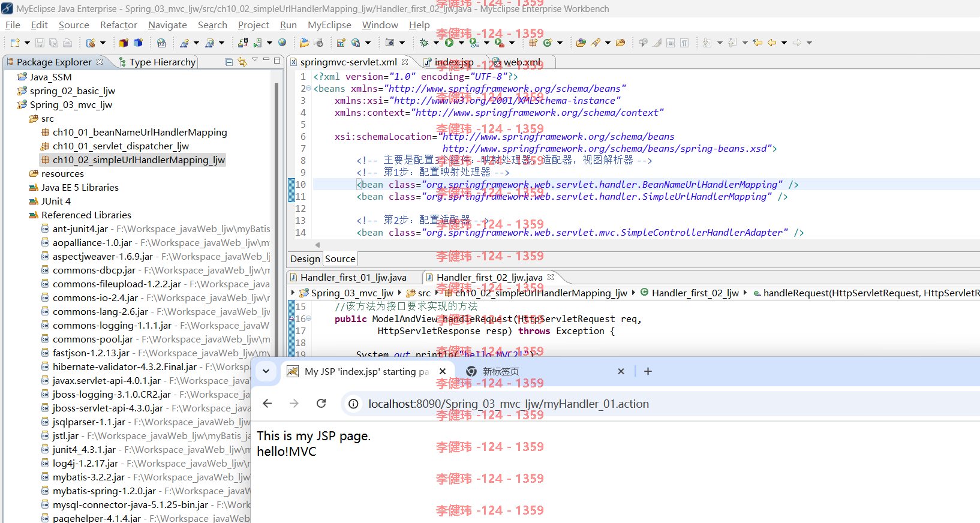Open the browser tab search chevron
Viewport: 980px width, 523px height.
click(266, 371)
